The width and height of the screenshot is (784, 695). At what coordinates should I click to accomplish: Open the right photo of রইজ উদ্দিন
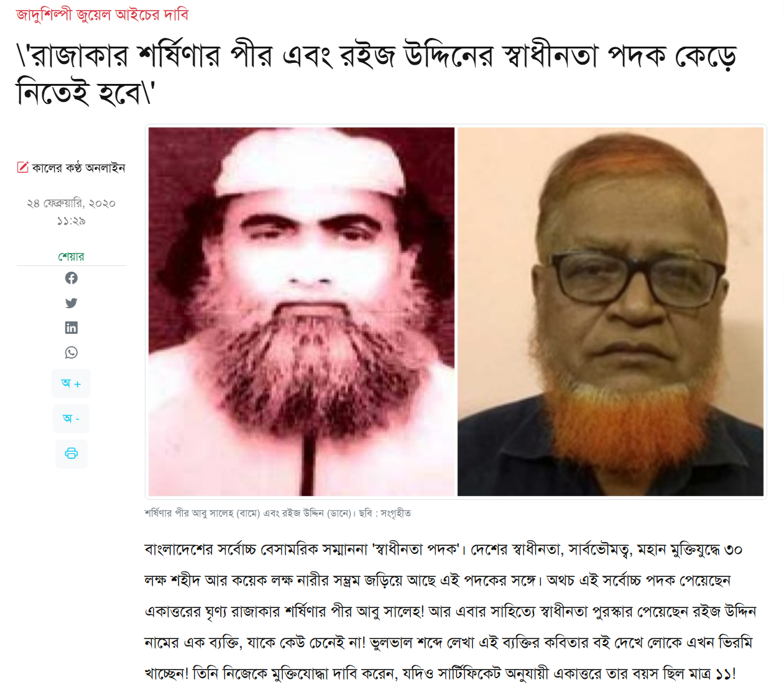click(x=611, y=311)
